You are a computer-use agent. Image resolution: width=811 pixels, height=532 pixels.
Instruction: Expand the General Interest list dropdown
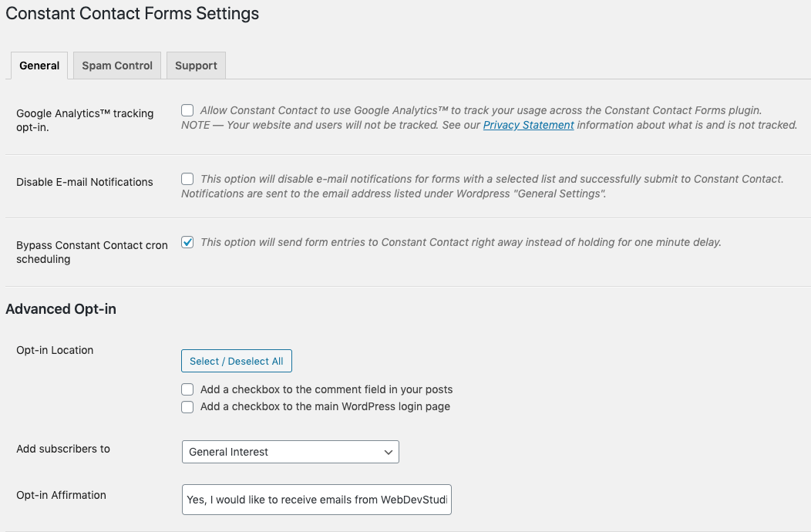(291, 452)
